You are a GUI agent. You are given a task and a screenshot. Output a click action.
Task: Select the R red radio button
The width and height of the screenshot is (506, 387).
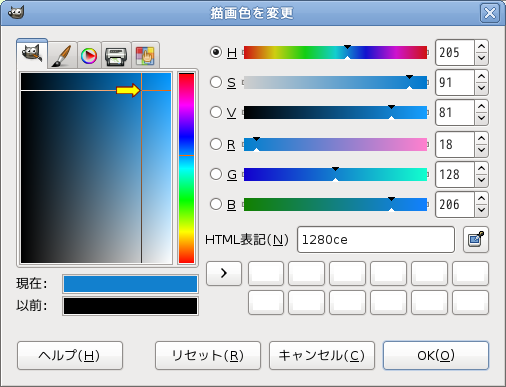click(x=216, y=144)
